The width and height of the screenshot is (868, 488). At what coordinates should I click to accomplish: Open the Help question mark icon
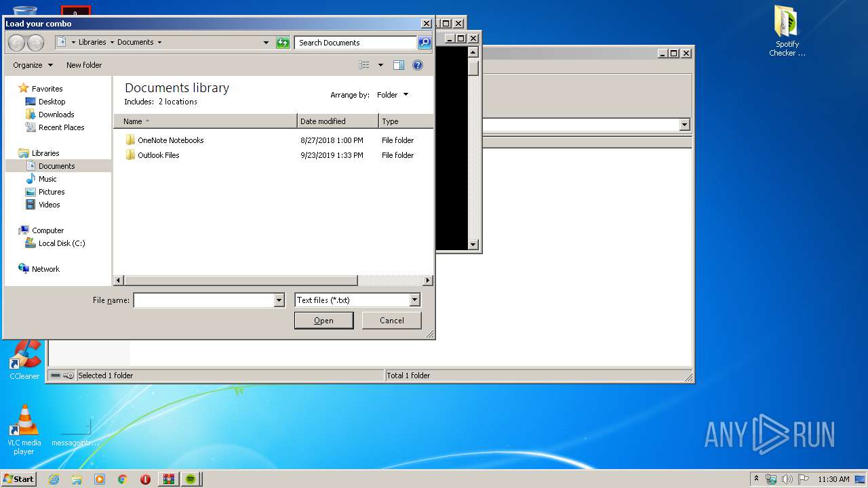(x=418, y=65)
